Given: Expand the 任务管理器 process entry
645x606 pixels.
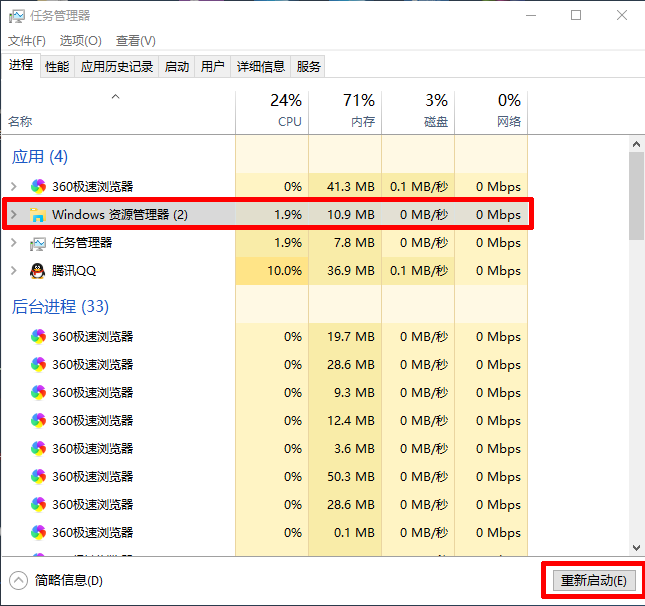Looking at the screenshot, I should pyautogui.click(x=13, y=242).
